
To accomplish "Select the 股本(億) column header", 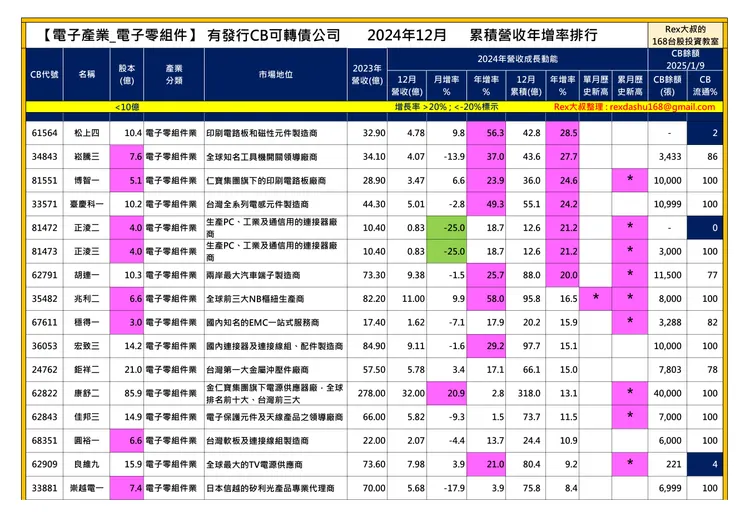I will (x=126, y=75).
